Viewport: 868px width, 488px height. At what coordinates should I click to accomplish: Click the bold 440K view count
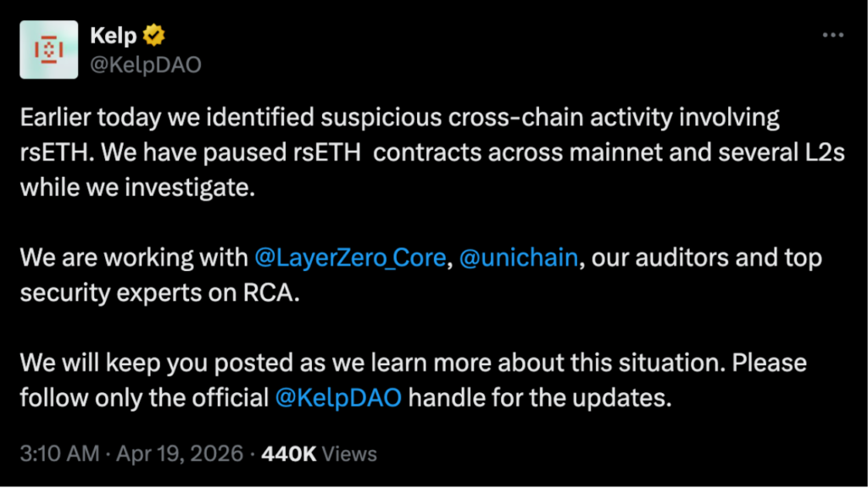click(289, 454)
